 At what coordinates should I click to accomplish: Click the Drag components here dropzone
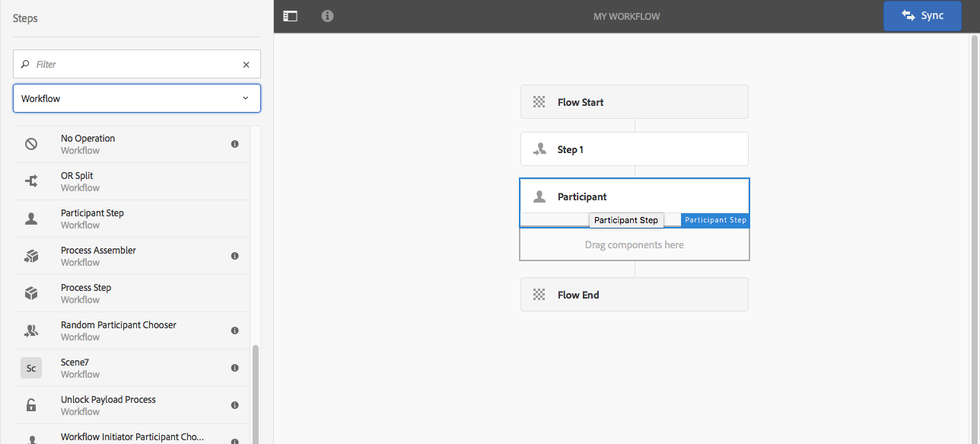click(634, 245)
